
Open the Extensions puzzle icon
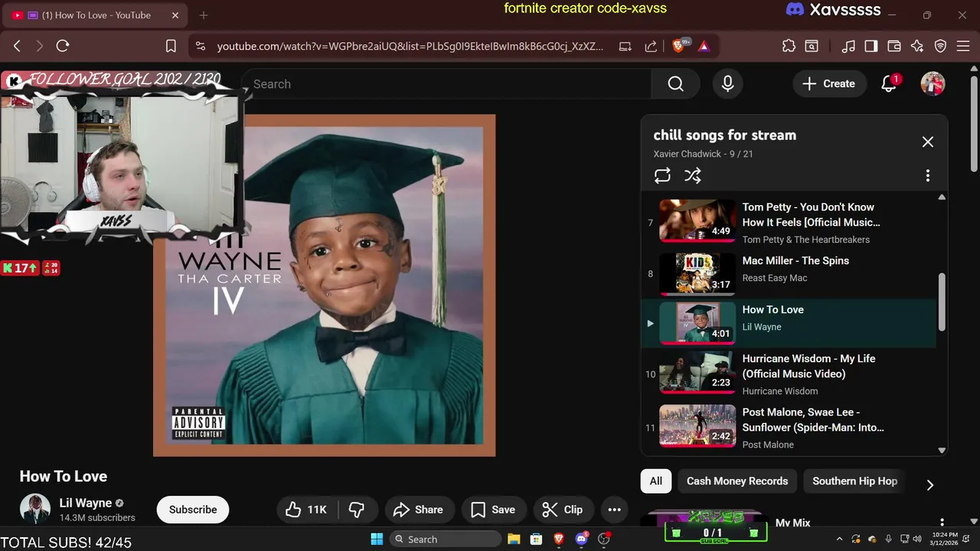pyautogui.click(x=789, y=46)
